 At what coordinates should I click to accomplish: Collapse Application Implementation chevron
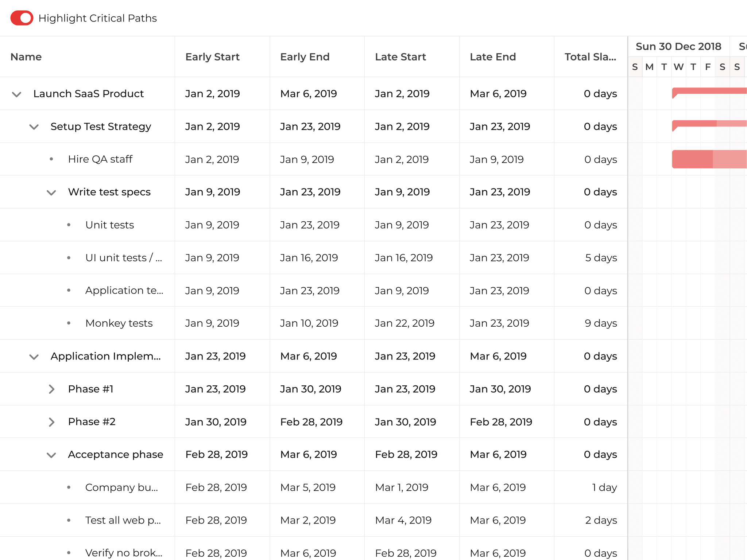tap(34, 357)
